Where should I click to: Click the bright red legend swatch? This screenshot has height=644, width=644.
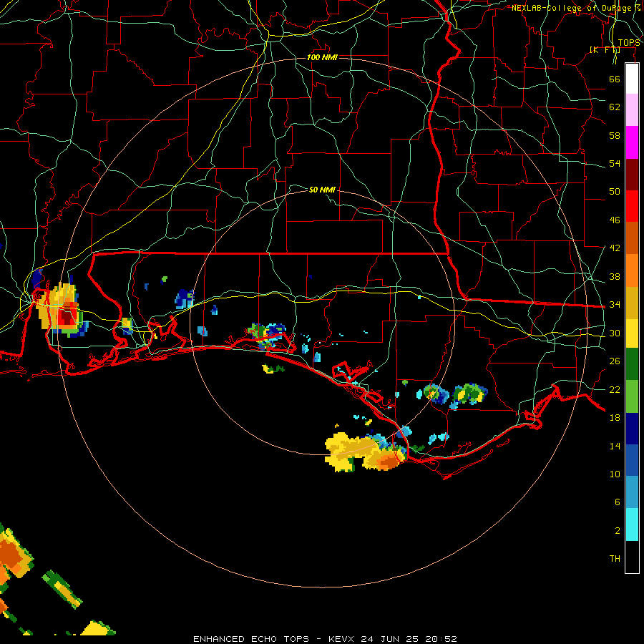[632, 206]
